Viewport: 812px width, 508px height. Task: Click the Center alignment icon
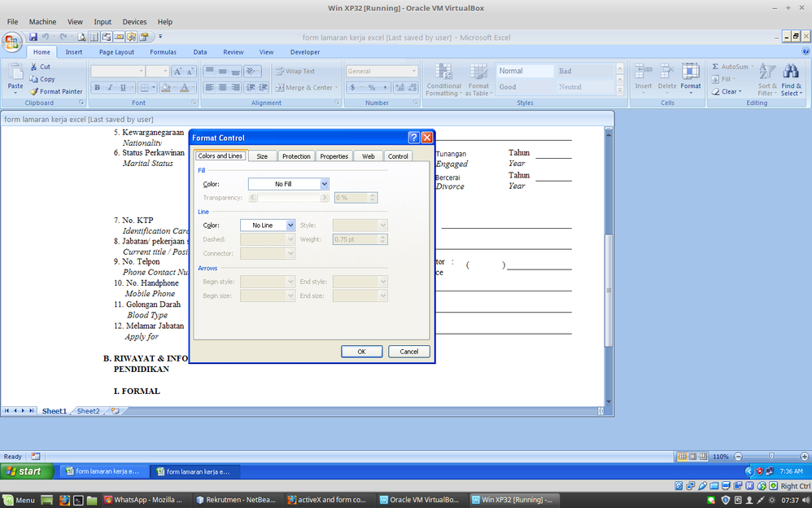pos(223,88)
